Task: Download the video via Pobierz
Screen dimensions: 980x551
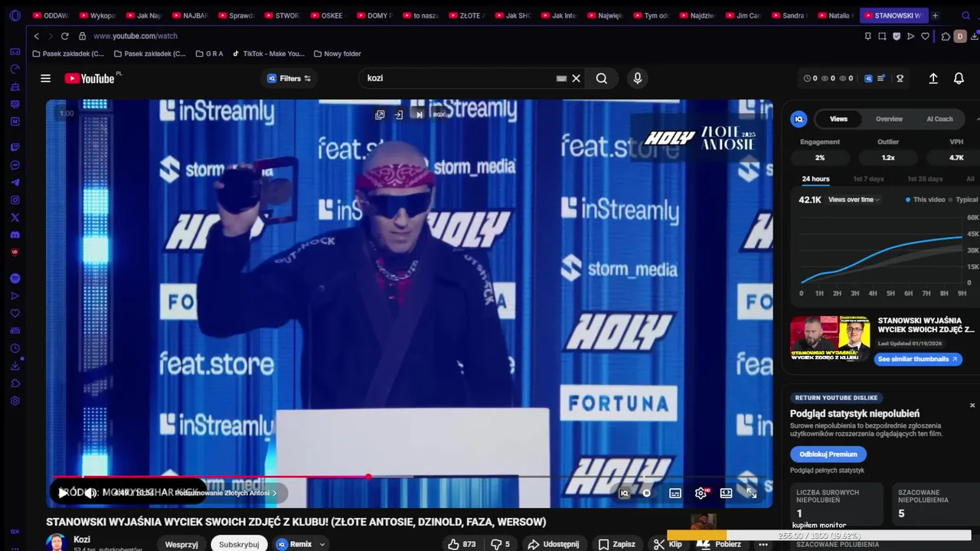Action: click(x=720, y=544)
